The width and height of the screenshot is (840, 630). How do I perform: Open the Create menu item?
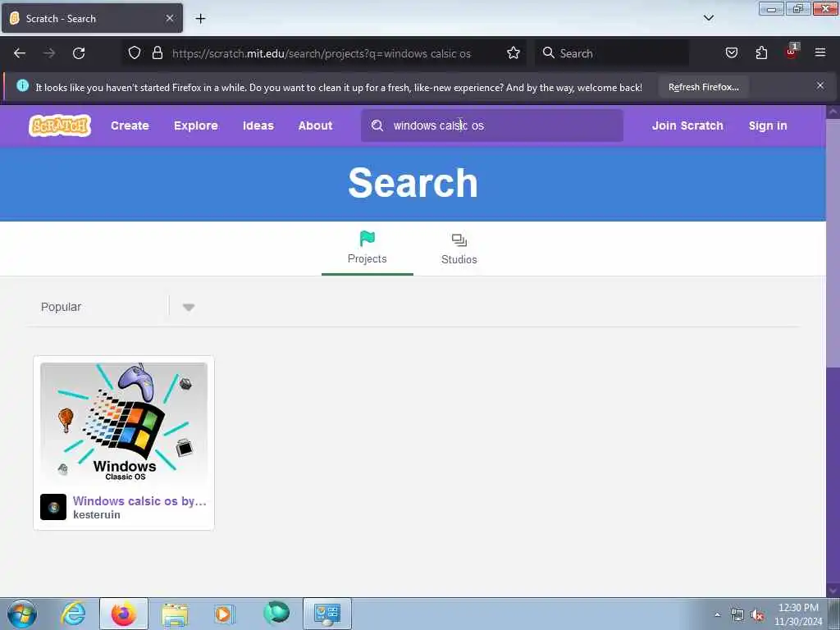[x=130, y=126]
